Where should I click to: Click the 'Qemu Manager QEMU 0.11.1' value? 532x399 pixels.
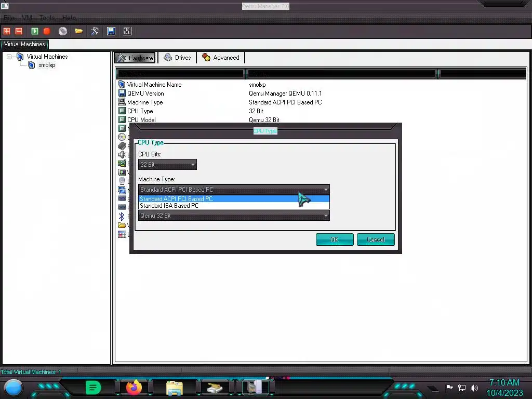(285, 94)
